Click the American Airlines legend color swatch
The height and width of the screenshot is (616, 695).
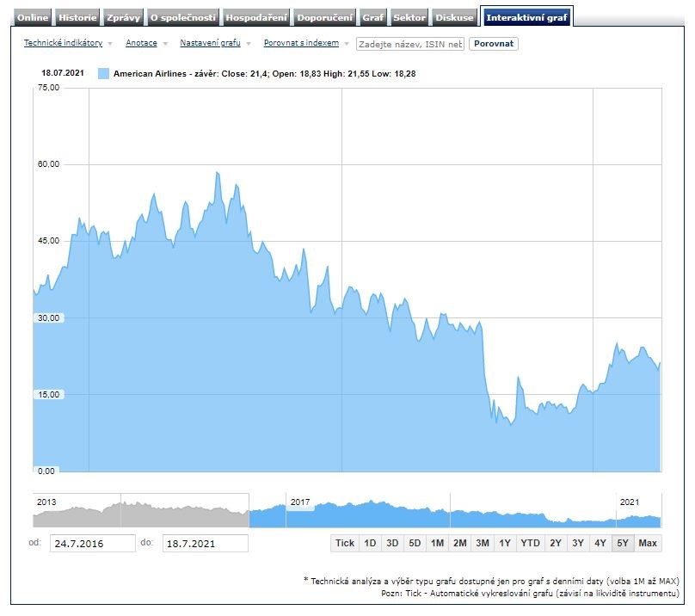click(104, 74)
